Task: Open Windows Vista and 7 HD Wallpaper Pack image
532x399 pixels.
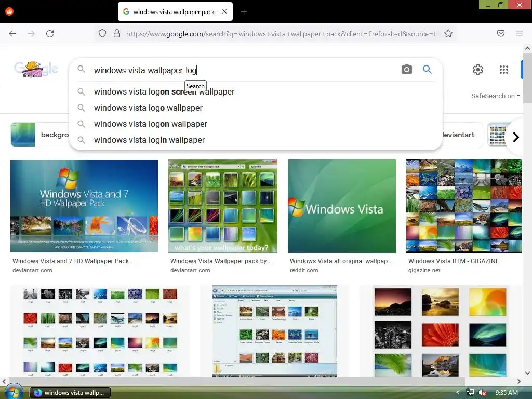Action: [84, 206]
